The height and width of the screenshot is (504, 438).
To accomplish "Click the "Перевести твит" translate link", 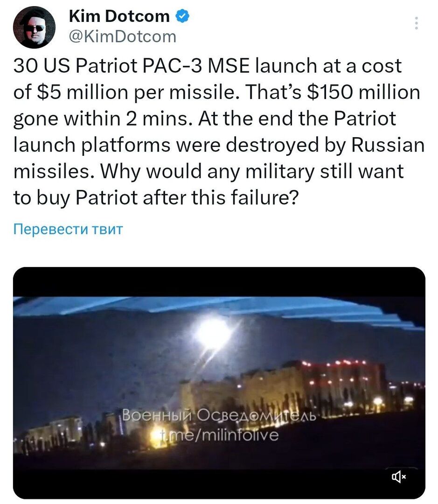I will (x=68, y=229).
